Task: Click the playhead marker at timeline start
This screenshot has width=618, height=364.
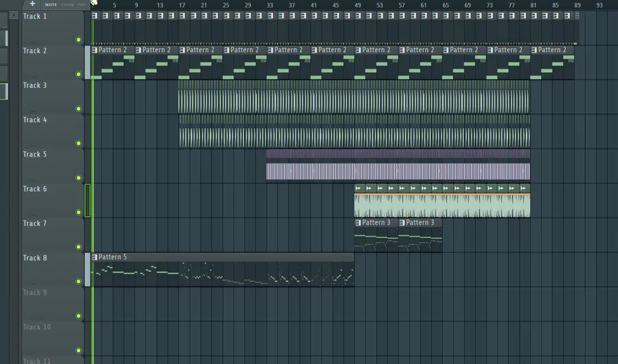Action: coord(94,3)
